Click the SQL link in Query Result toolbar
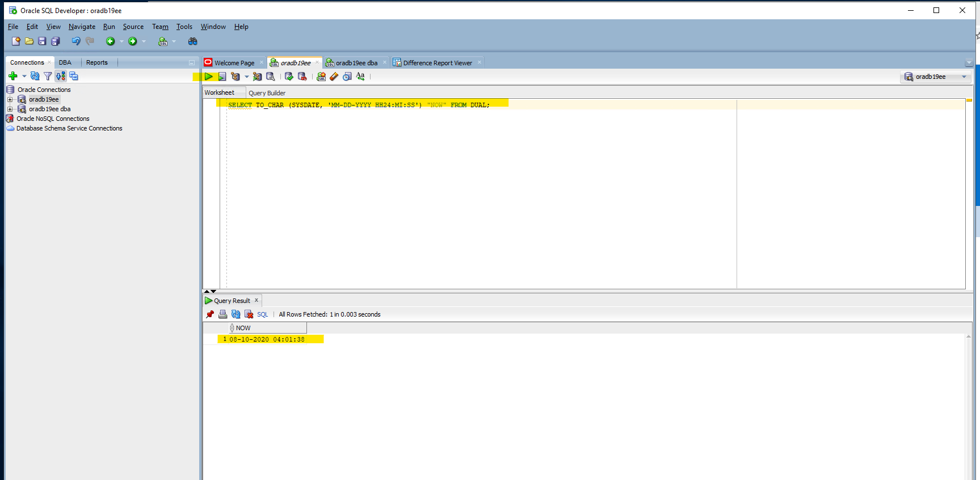980x480 pixels. point(262,314)
